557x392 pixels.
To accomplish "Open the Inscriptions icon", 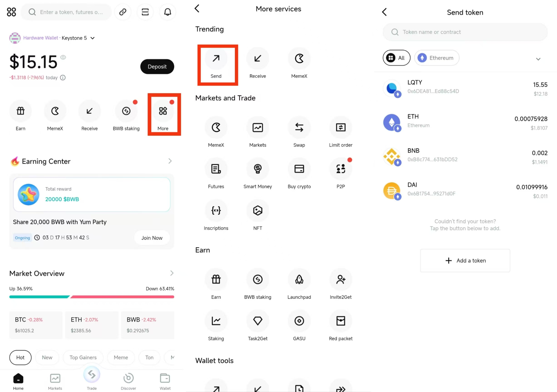I will [x=216, y=211].
